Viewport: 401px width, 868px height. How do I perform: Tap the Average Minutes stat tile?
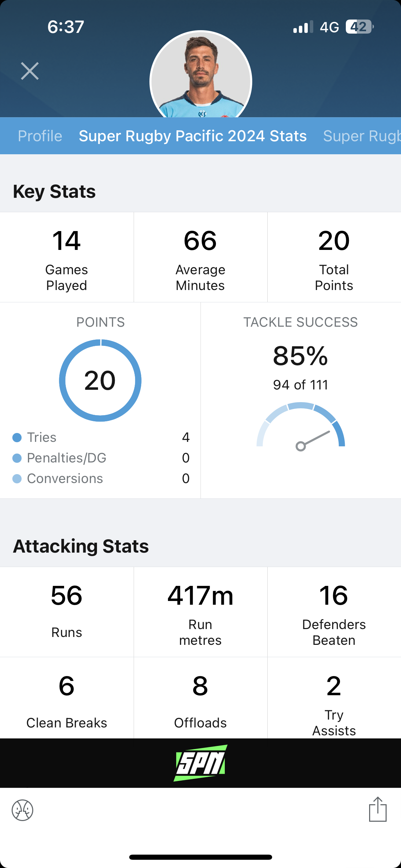coord(200,257)
